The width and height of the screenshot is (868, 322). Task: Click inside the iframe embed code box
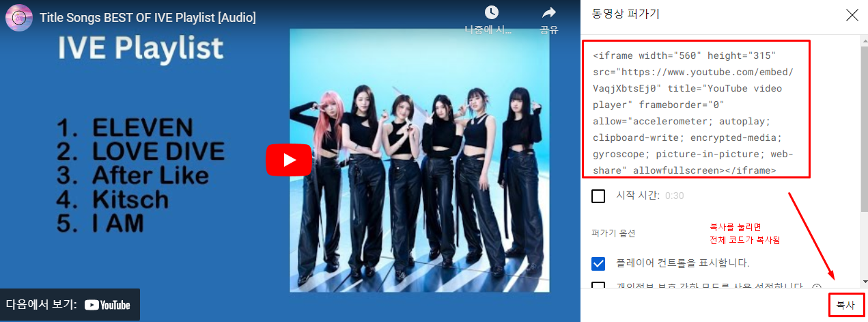click(x=696, y=109)
